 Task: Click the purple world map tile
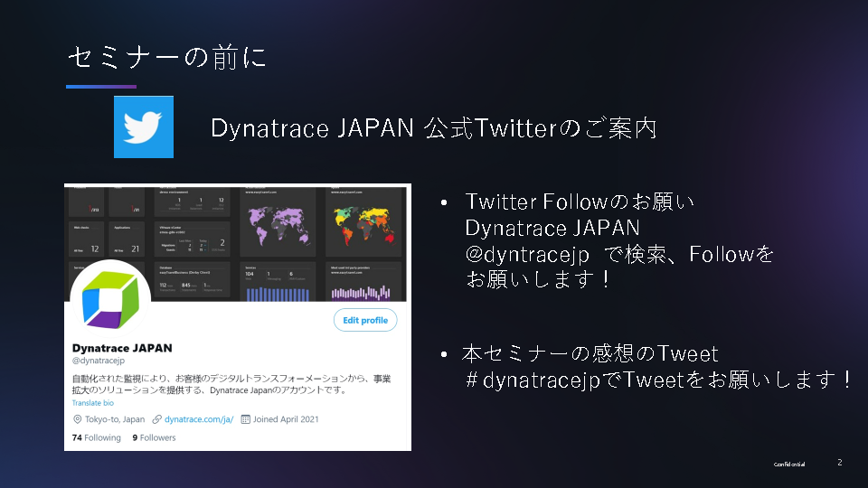(279, 221)
